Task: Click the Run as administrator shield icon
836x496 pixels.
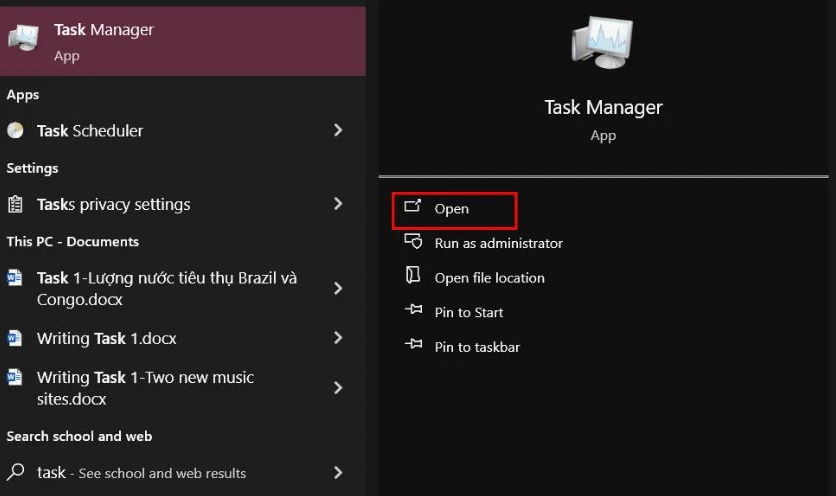Action: (413, 241)
